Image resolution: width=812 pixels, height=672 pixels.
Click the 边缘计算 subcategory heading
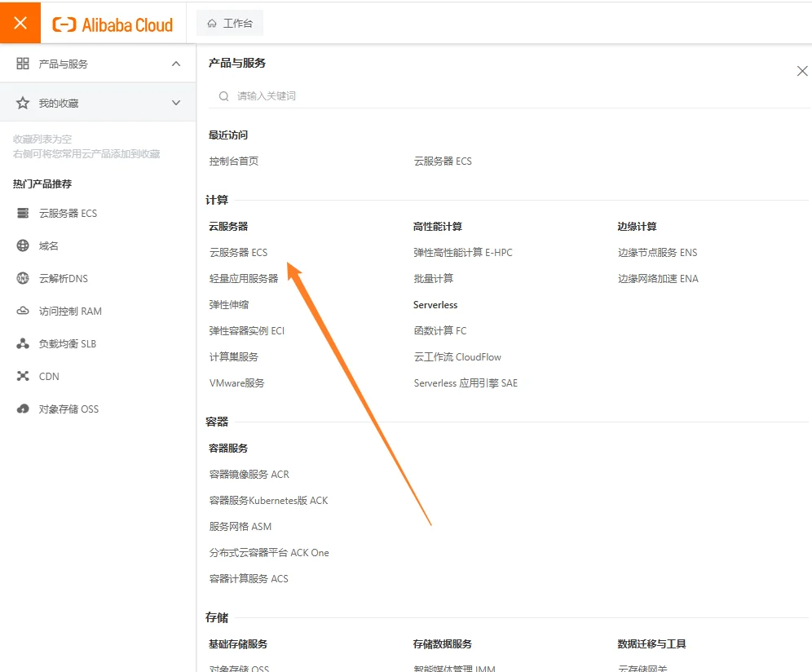pos(637,227)
